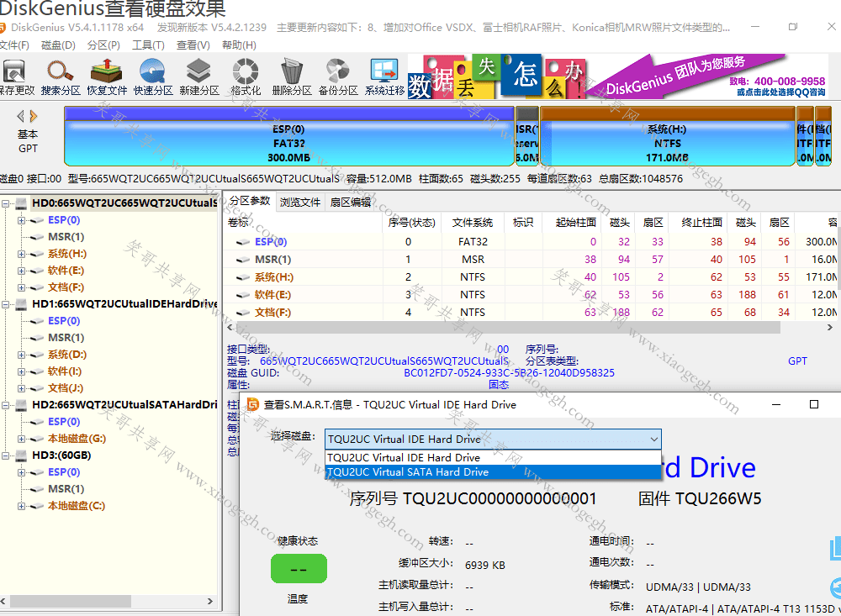Click the new version V5.4.2.1239 notice

click(212, 28)
